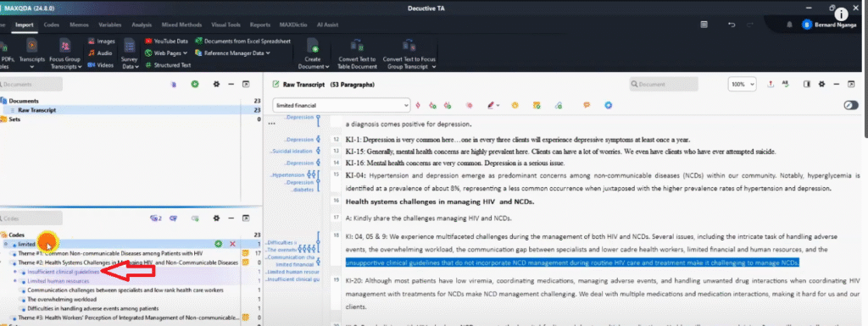Open the Transcripts import dropdown

(31, 52)
